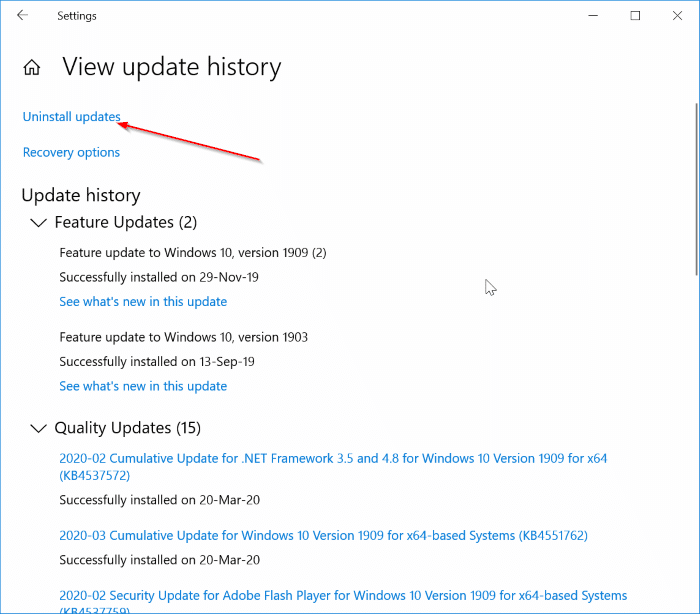The height and width of the screenshot is (614, 700).
Task: Open Recovery options link
Action: tap(71, 152)
